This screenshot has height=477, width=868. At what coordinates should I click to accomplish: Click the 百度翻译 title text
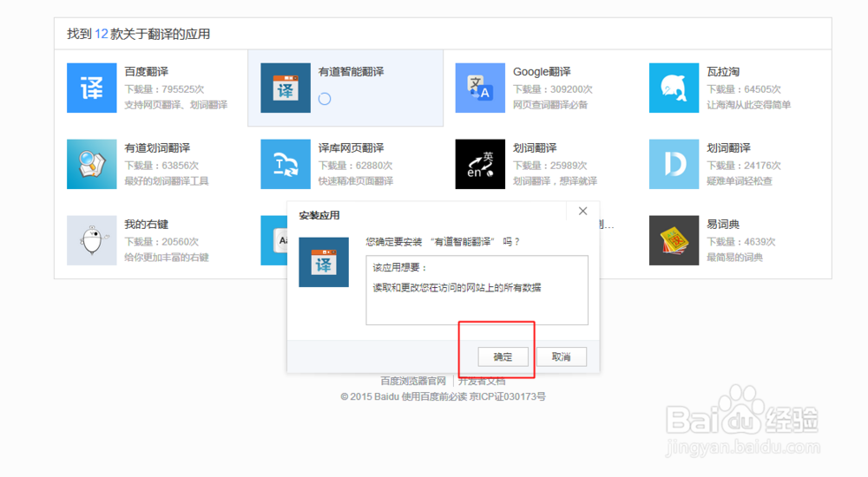tap(146, 71)
